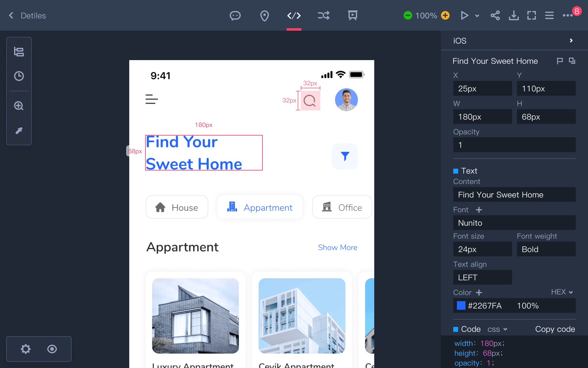Open the history clock icon
Screen dimensions: 588x368
(19, 76)
